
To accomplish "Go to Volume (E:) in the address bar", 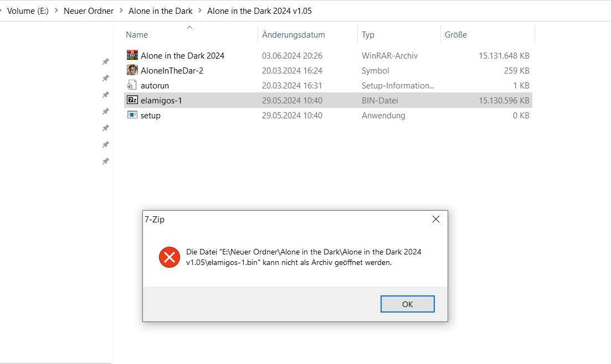I will tap(28, 11).
